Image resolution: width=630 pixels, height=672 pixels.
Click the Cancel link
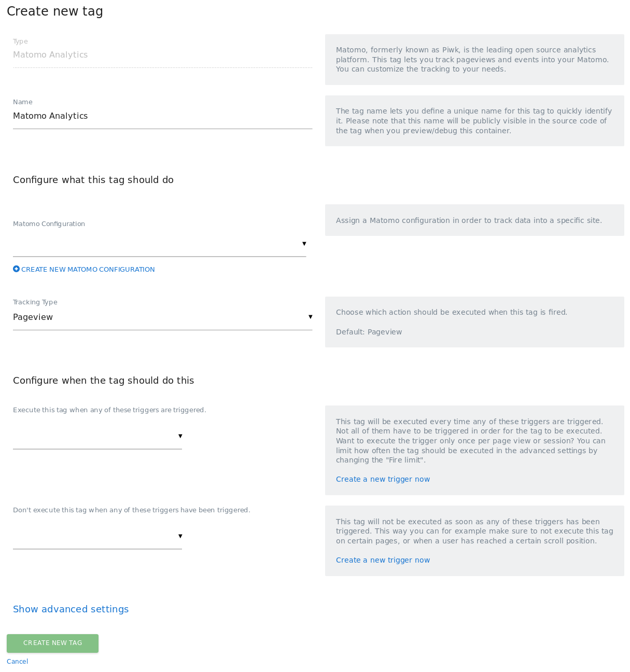[17, 661]
